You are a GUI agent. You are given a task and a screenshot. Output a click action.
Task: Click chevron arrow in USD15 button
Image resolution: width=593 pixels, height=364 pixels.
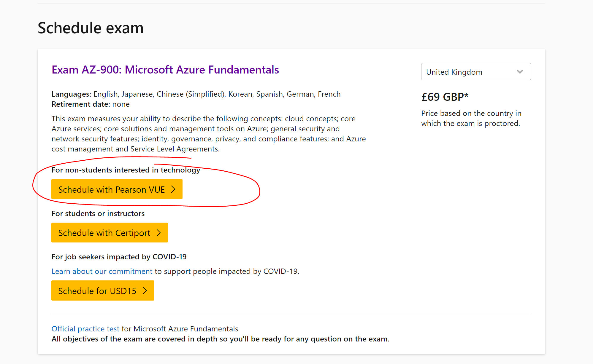coord(145,290)
